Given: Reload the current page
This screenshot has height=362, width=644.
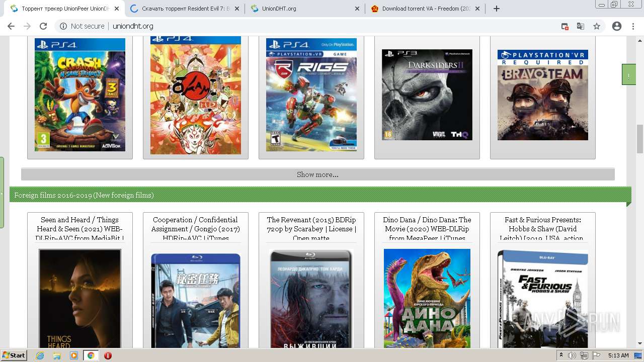Looking at the screenshot, I should coord(43,26).
